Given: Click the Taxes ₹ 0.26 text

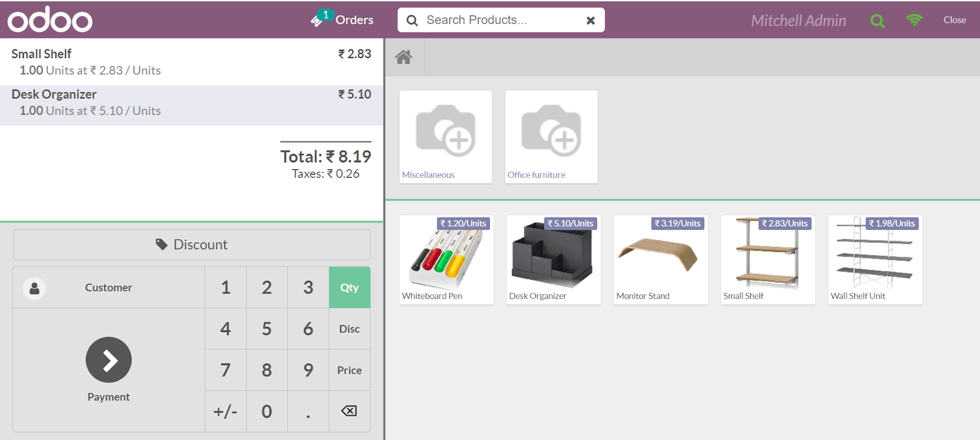Looking at the screenshot, I should [x=326, y=174].
